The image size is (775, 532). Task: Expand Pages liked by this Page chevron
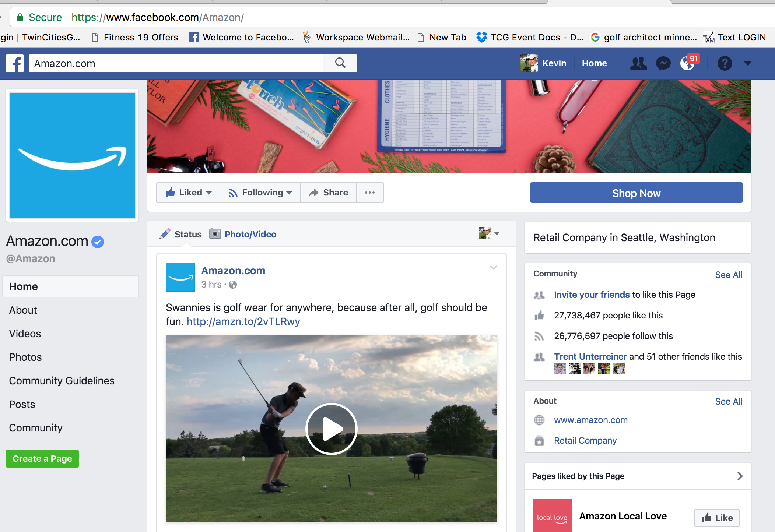740,476
